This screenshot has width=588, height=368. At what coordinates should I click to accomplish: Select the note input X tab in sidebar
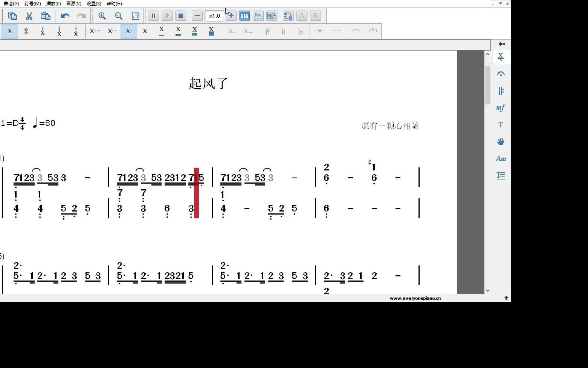(501, 57)
